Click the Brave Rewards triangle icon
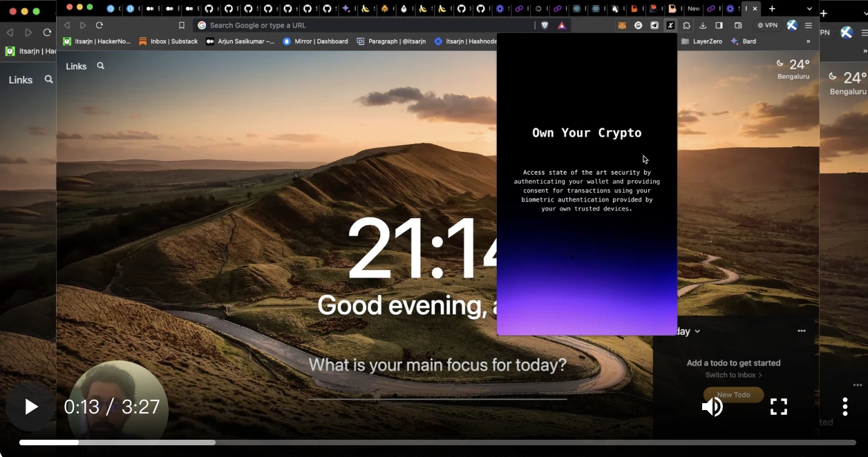 (562, 26)
